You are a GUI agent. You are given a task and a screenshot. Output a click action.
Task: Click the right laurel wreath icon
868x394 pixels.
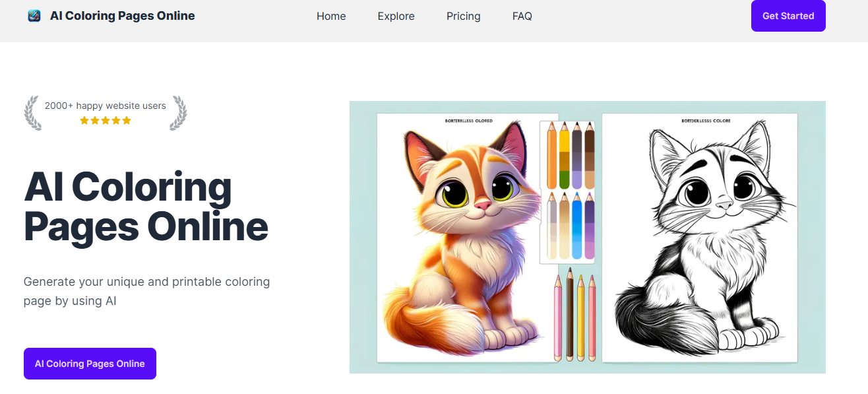pos(178,113)
